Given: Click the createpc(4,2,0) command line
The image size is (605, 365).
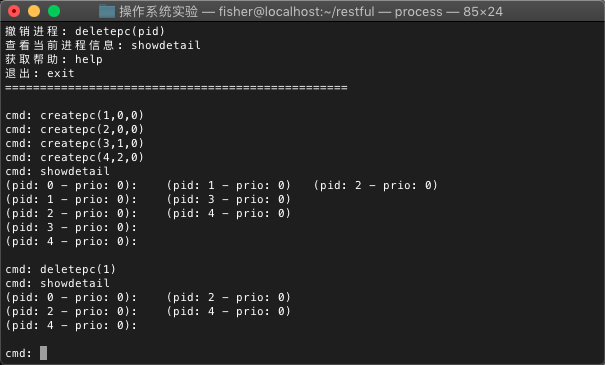Looking at the screenshot, I should [x=74, y=157].
